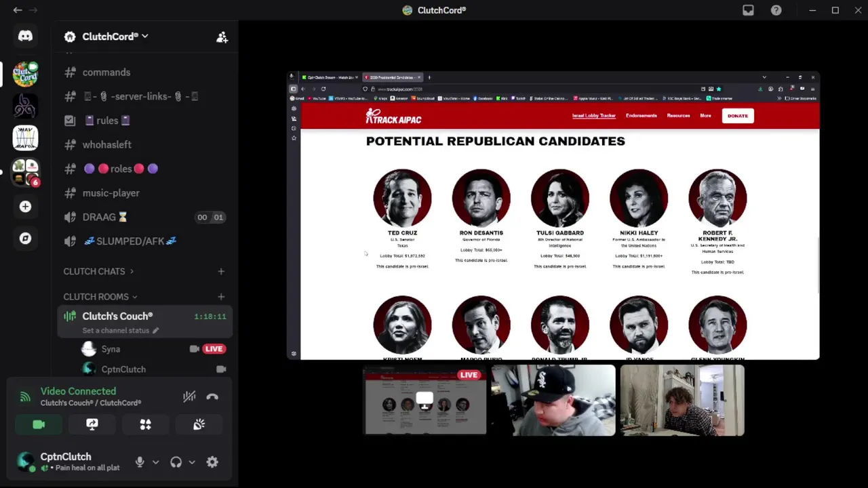This screenshot has width=868, height=488.
Task: Click Add a Server plus icon
Action: [x=25, y=207]
